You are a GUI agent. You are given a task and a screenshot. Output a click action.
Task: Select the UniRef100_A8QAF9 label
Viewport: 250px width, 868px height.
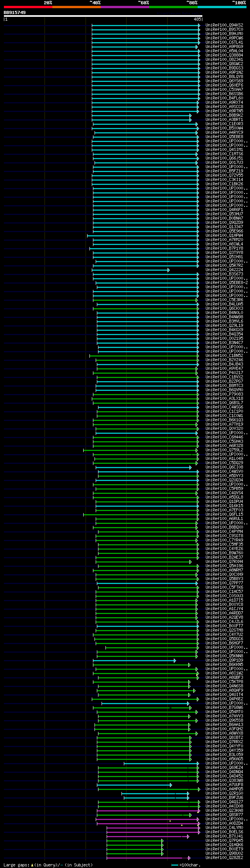tap(224, 690)
